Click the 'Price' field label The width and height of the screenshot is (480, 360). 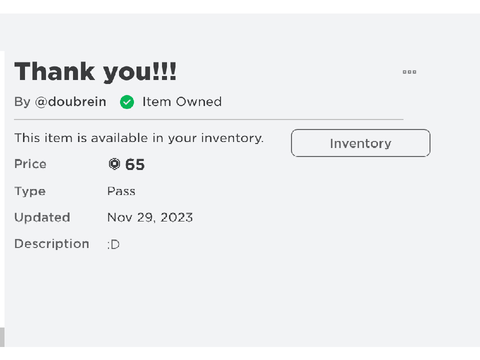30,164
